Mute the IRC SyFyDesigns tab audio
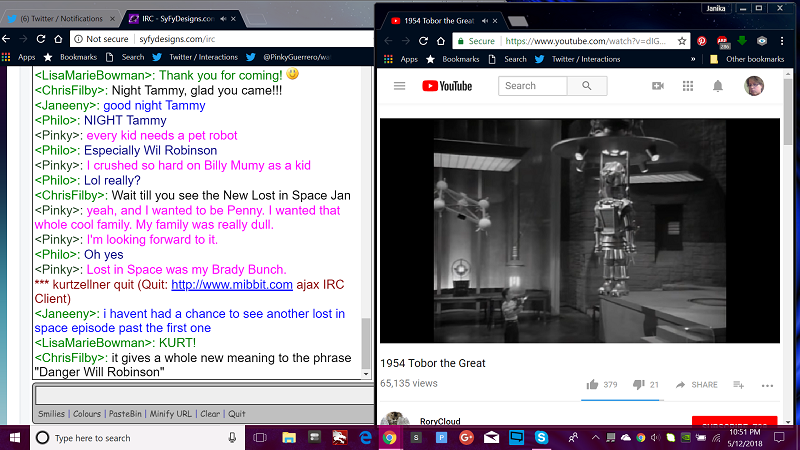The height and width of the screenshot is (450, 800). pyautogui.click(x=223, y=19)
